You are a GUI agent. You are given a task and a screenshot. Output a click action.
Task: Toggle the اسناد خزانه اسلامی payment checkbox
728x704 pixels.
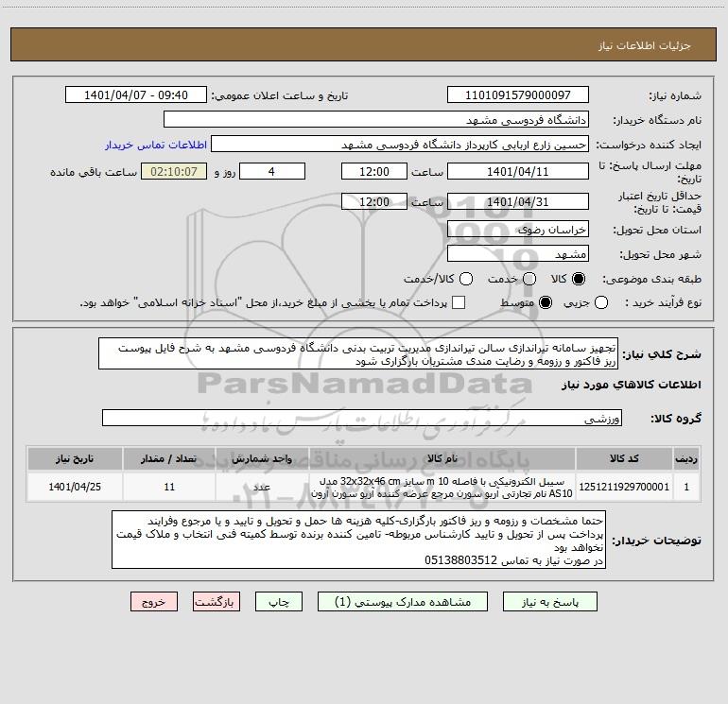[x=459, y=302]
